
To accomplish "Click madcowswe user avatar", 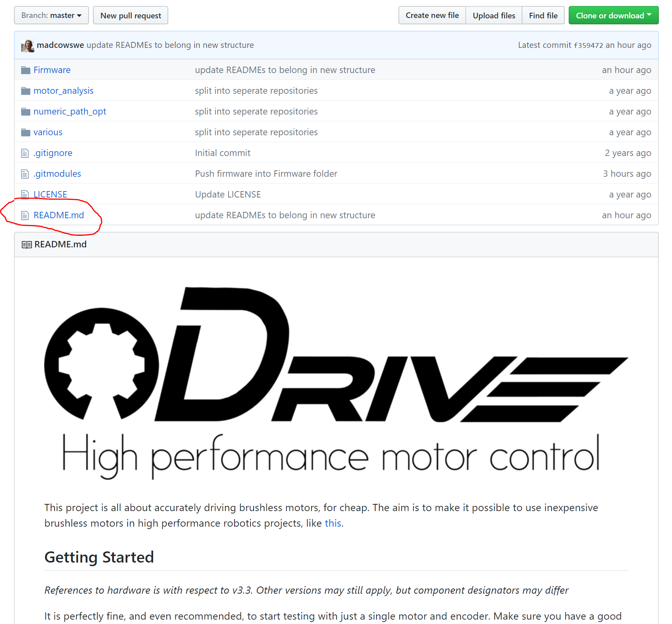I will pos(28,45).
